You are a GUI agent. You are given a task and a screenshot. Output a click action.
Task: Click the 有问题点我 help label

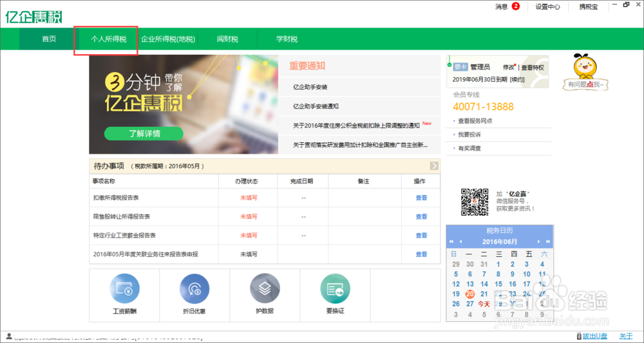tap(585, 84)
